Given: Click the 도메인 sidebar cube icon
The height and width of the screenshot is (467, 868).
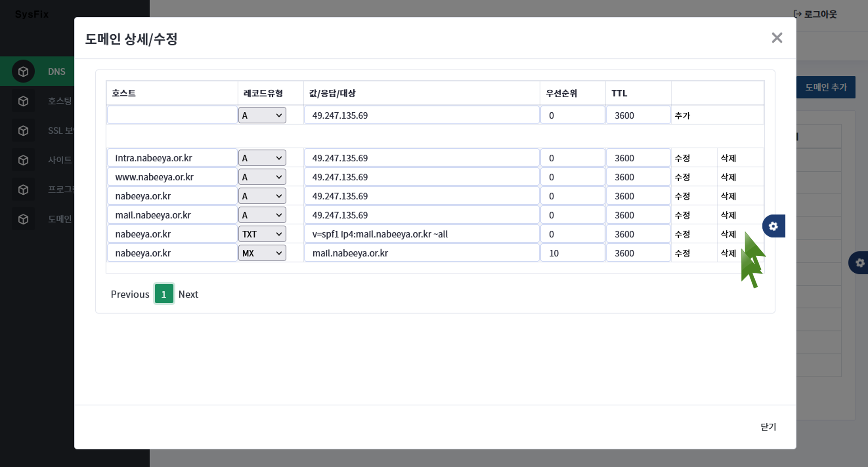Looking at the screenshot, I should pyautogui.click(x=23, y=219).
